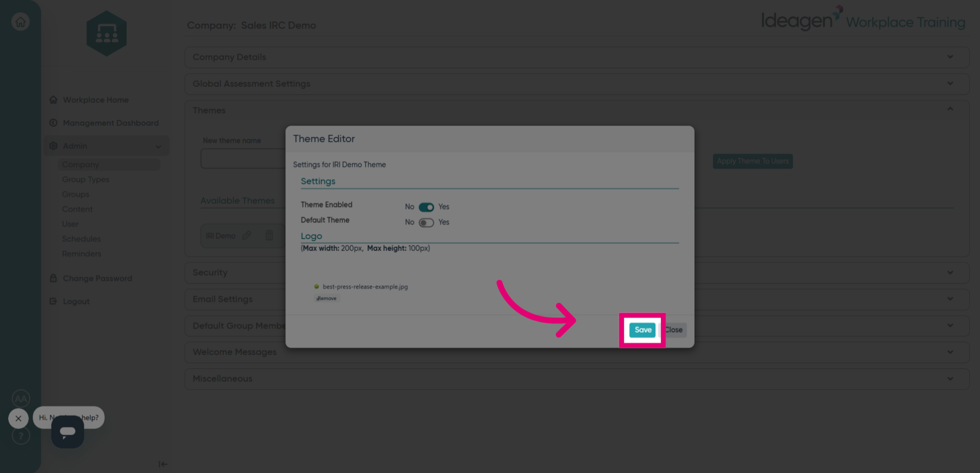Delete IRI Demo theme trash icon
980x473 pixels.
pyautogui.click(x=269, y=235)
